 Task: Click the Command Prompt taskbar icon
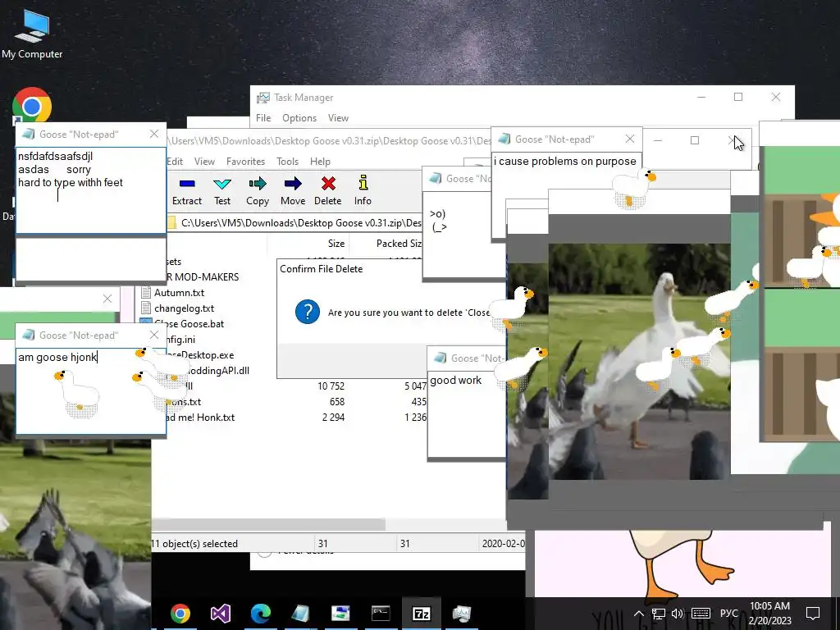[x=381, y=614]
